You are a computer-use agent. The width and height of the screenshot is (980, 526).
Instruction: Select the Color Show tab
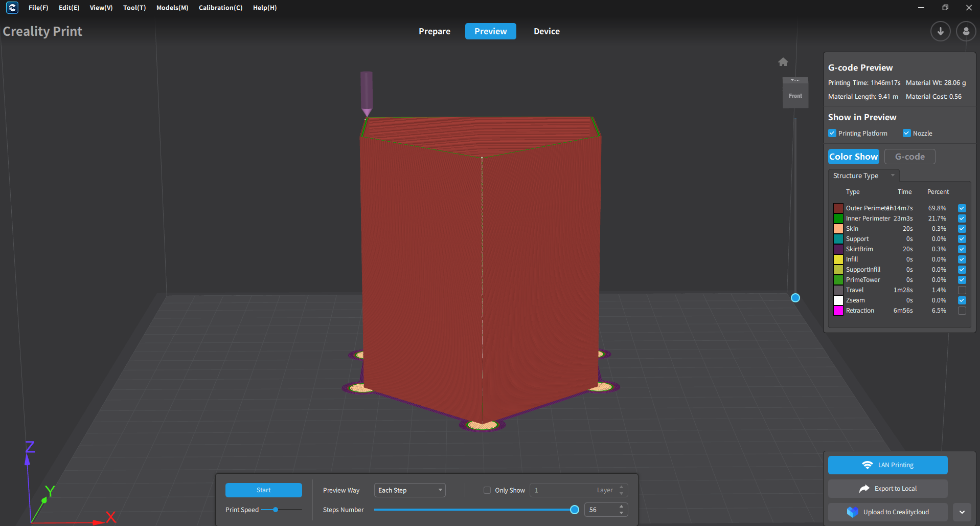coord(854,157)
